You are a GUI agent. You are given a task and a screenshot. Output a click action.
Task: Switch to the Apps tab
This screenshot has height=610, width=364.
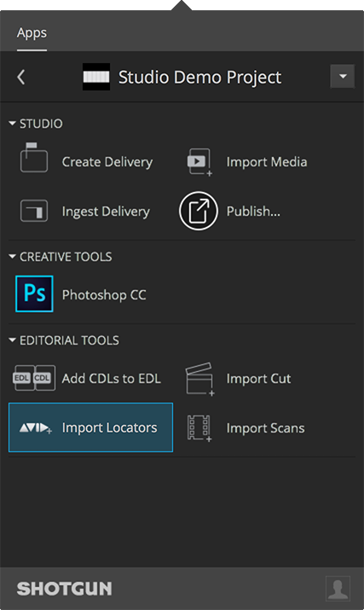32,32
